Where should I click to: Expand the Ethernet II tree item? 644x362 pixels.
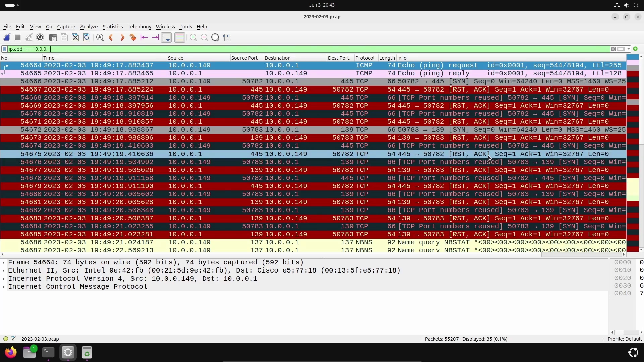click(4, 270)
